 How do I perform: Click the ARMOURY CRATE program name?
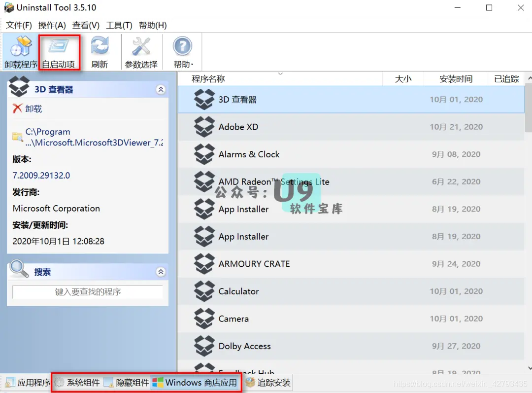pyautogui.click(x=254, y=264)
